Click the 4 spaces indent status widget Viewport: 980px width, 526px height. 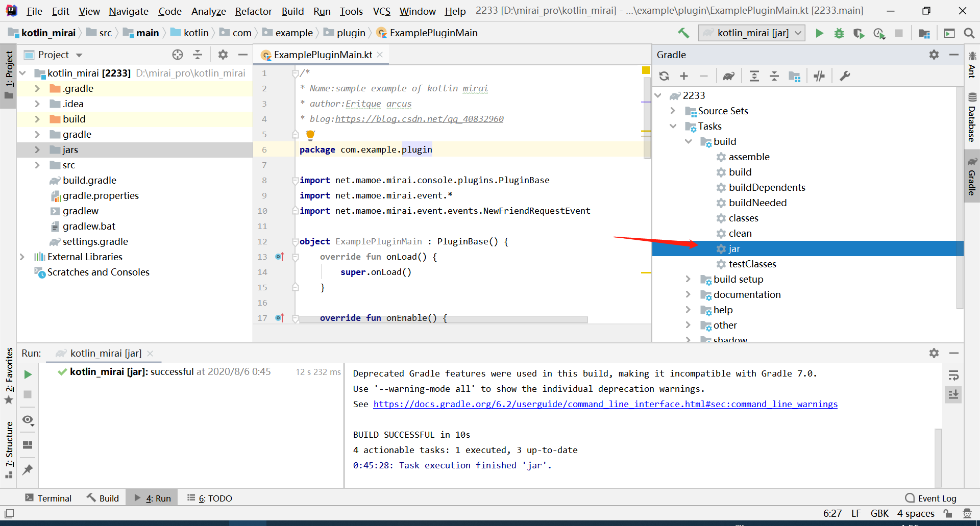[x=916, y=513]
